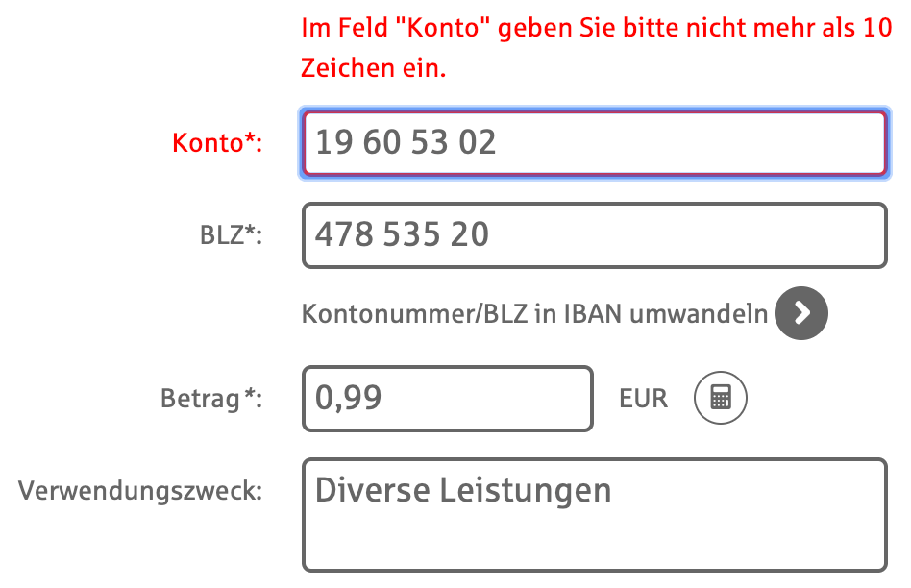
Task: Select the BLZ field showing 478 535 20
Action: [x=594, y=234]
